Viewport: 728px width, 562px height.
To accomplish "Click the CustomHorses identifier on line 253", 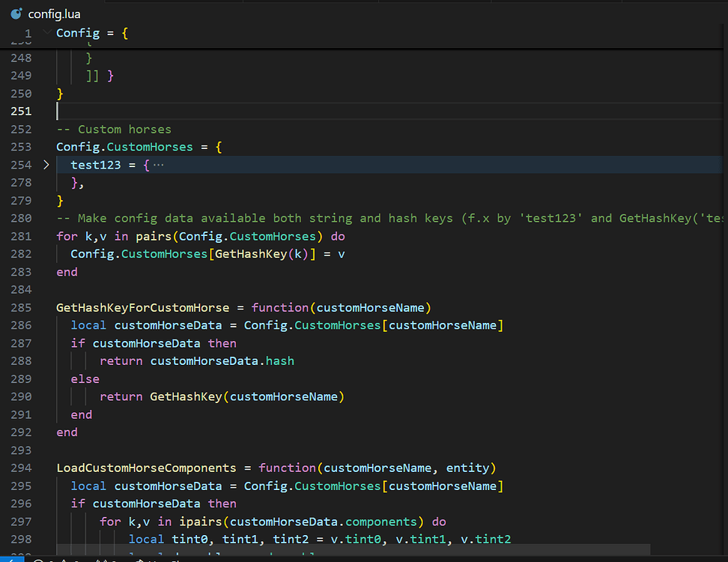I will (150, 146).
